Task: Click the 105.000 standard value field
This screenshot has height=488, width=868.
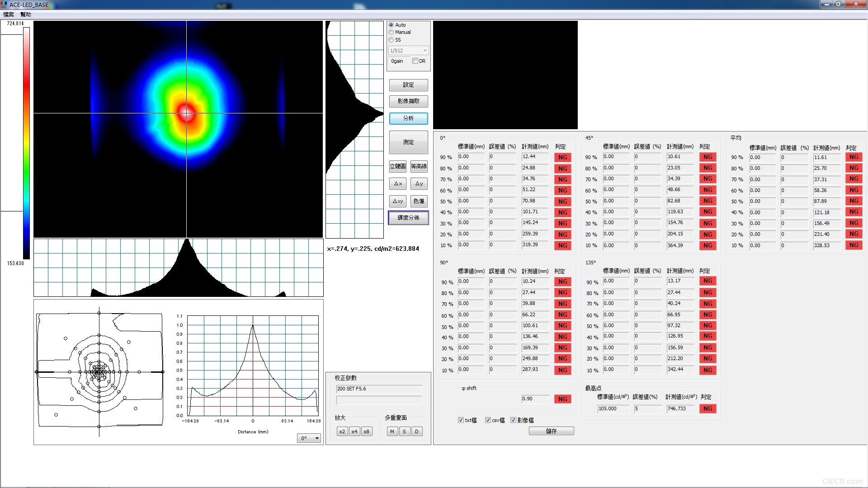Action: pos(613,409)
